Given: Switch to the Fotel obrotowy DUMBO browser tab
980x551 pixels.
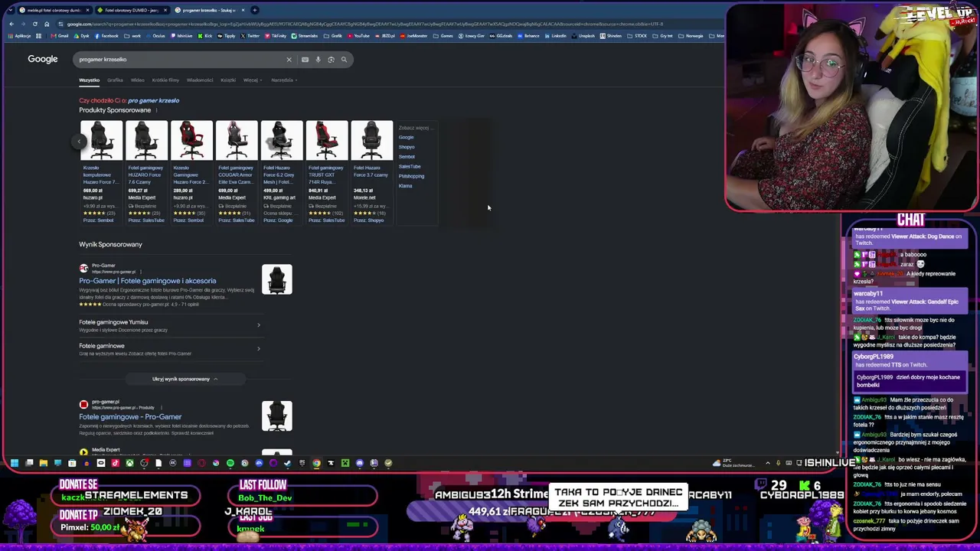Looking at the screenshot, I should [131, 10].
